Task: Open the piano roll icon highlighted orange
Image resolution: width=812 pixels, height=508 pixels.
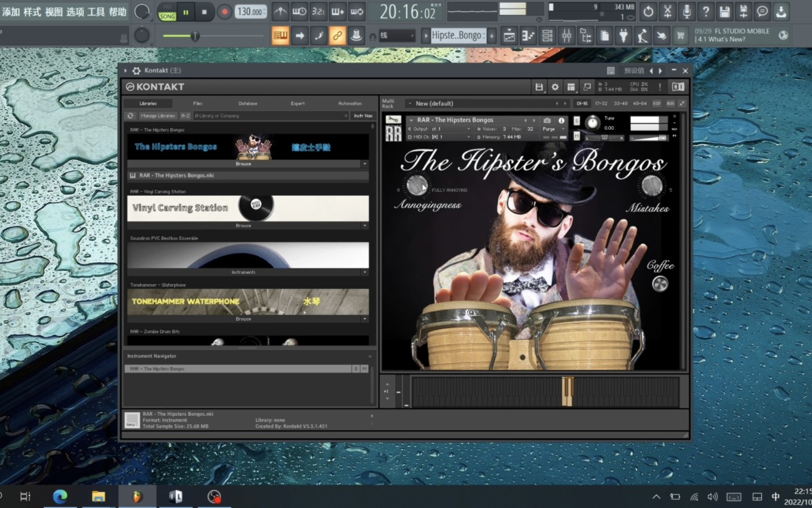Action: pyautogui.click(x=281, y=36)
